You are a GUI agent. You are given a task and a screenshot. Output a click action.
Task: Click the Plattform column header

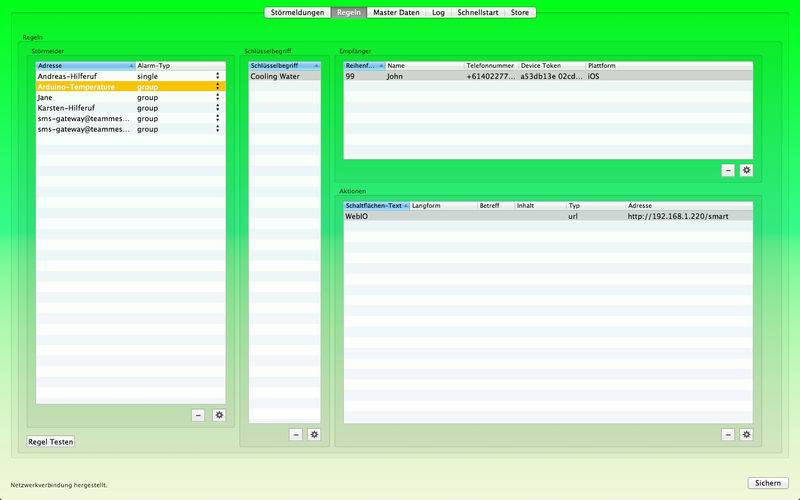click(x=669, y=66)
